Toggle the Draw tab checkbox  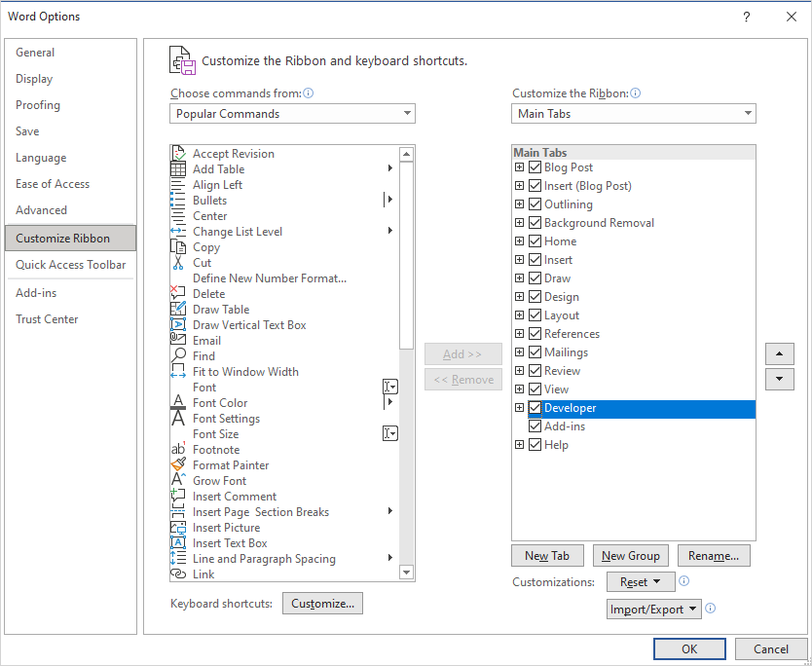[x=535, y=278]
